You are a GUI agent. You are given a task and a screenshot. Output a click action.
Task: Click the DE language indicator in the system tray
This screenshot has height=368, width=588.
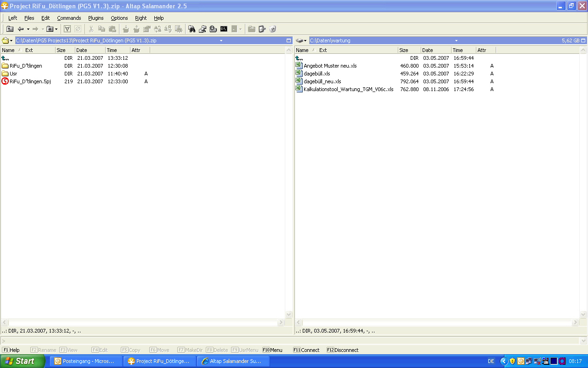(491, 362)
